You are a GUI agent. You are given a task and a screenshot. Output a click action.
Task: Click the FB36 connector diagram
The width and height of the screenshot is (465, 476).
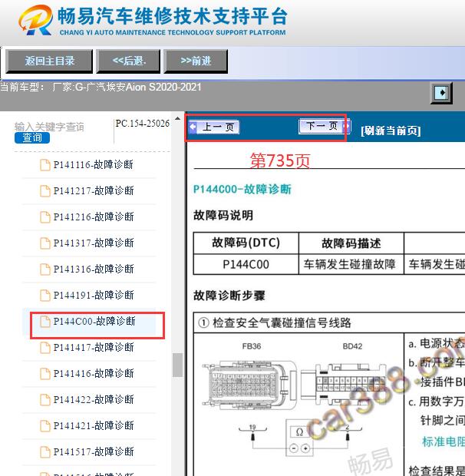[x=249, y=385]
